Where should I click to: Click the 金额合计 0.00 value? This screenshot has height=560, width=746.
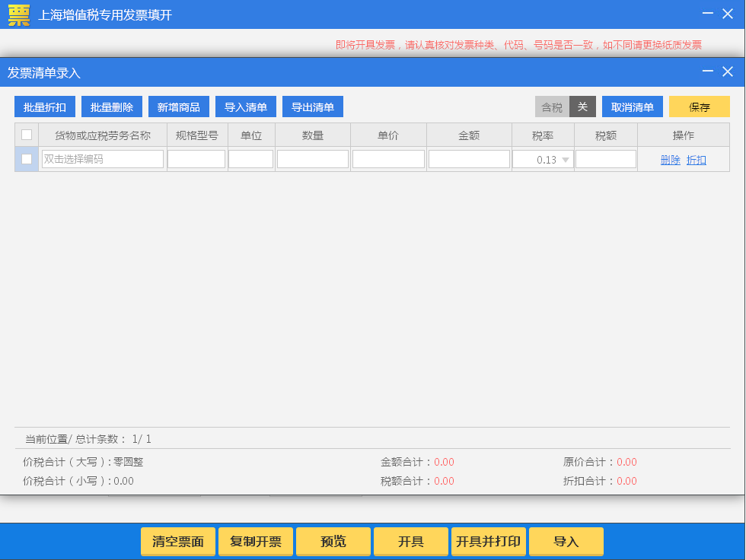[x=444, y=462]
